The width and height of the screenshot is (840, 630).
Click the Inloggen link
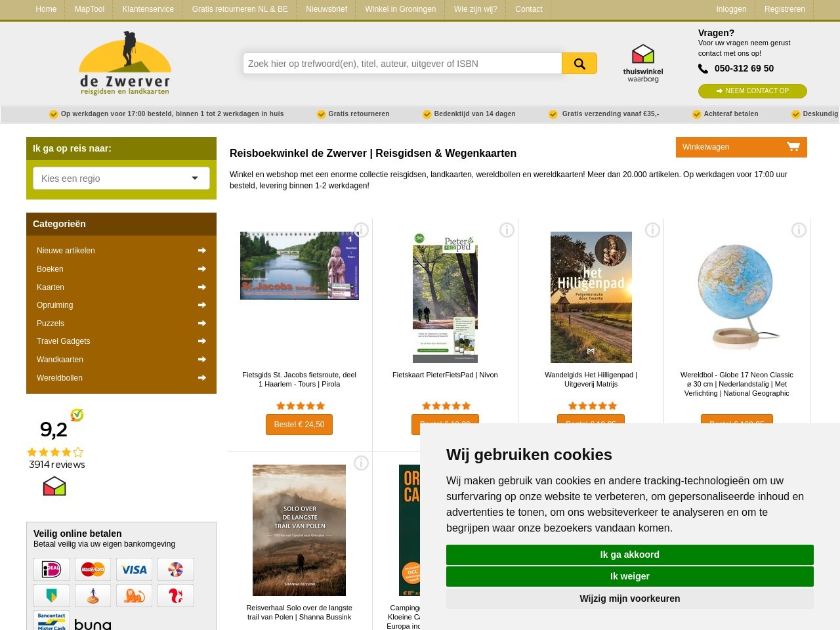[x=731, y=9]
